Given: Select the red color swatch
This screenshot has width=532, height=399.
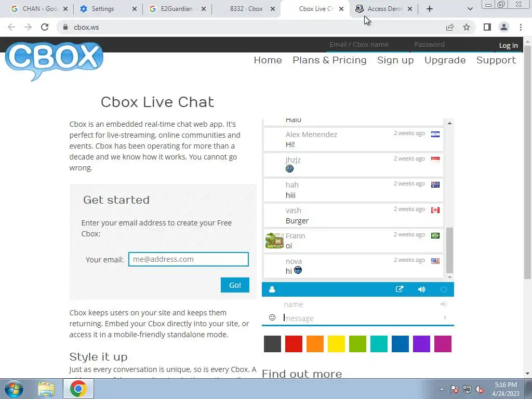Looking at the screenshot, I should (x=294, y=344).
